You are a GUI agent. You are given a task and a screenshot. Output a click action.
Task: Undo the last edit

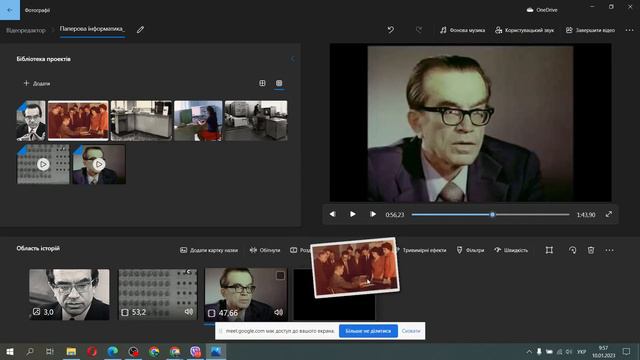point(391,30)
